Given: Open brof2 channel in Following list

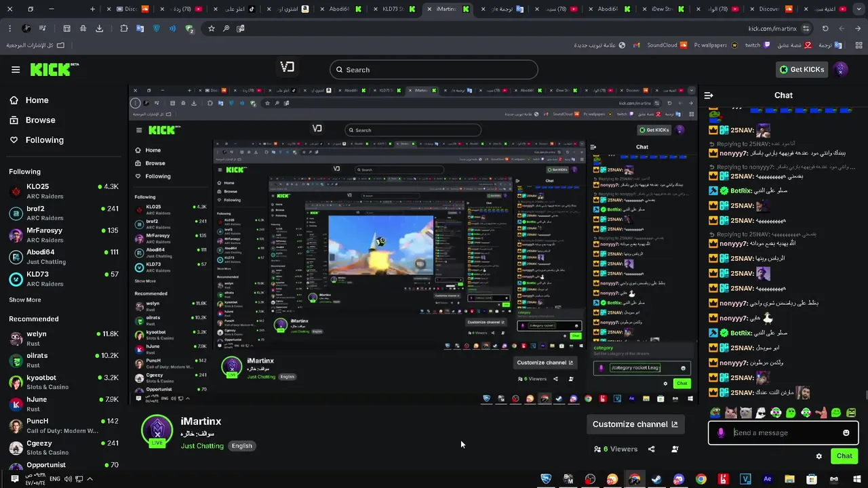Looking at the screenshot, I should coord(64,213).
